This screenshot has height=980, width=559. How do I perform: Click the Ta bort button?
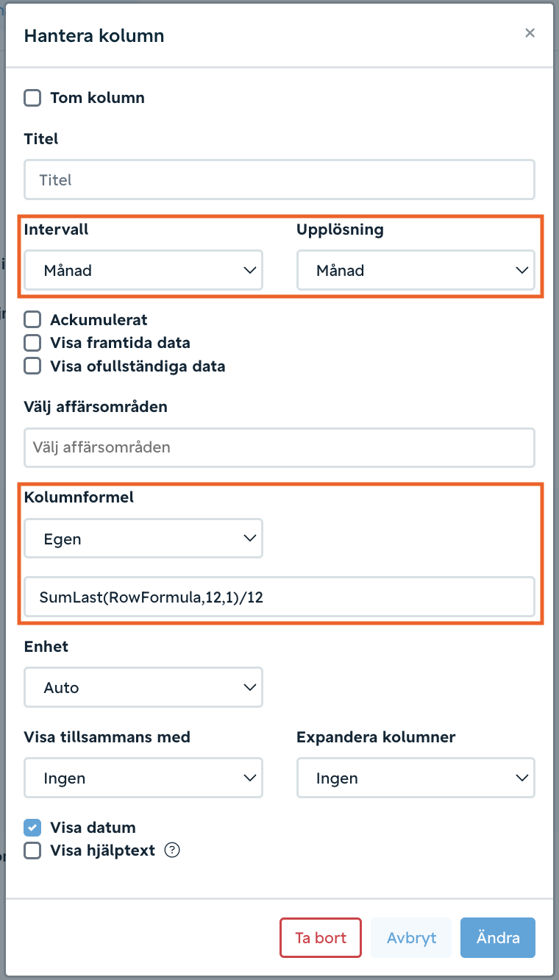tap(321, 937)
